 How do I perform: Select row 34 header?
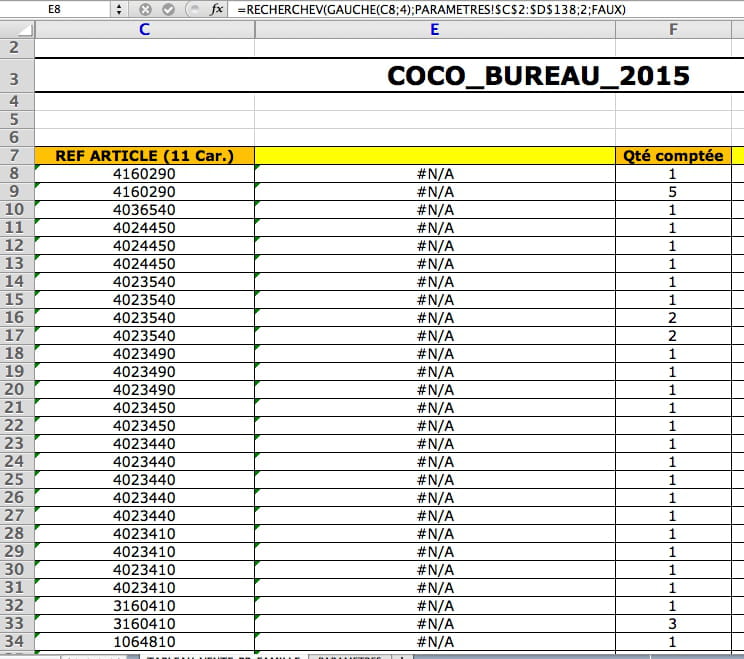tap(14, 641)
